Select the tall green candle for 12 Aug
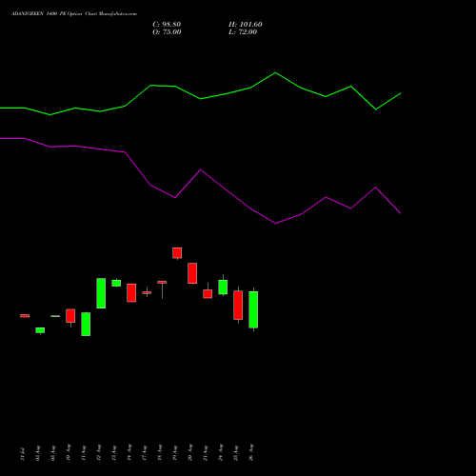 pyautogui.click(x=101, y=293)
